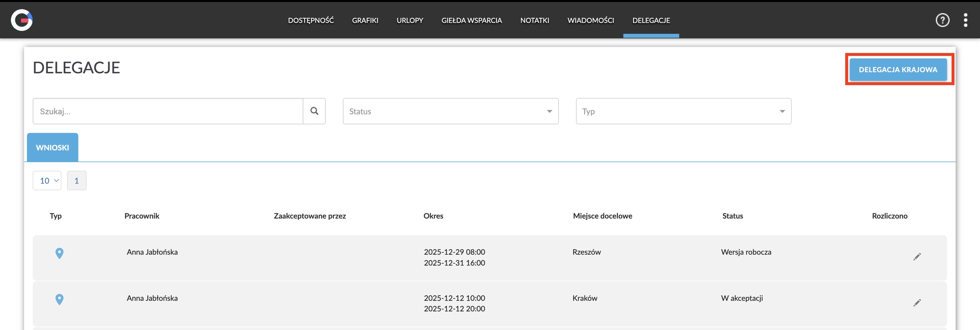Expand the Status filter dropdown

(x=450, y=111)
